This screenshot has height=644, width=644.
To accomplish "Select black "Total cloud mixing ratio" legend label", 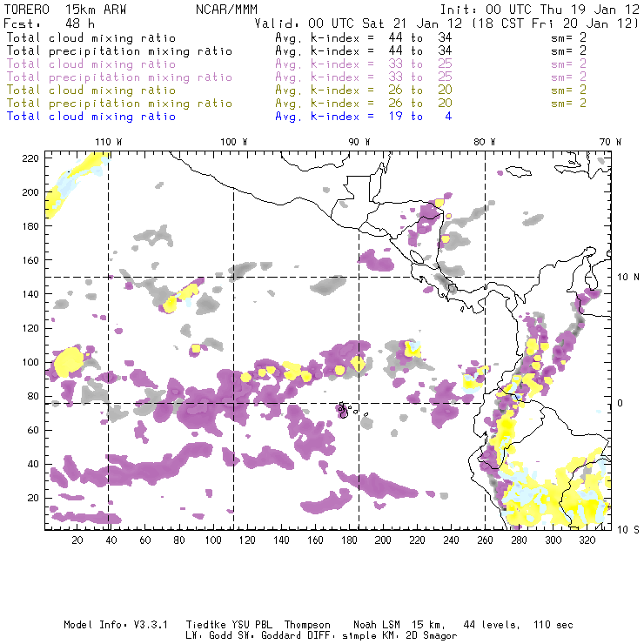I will click(91, 37).
